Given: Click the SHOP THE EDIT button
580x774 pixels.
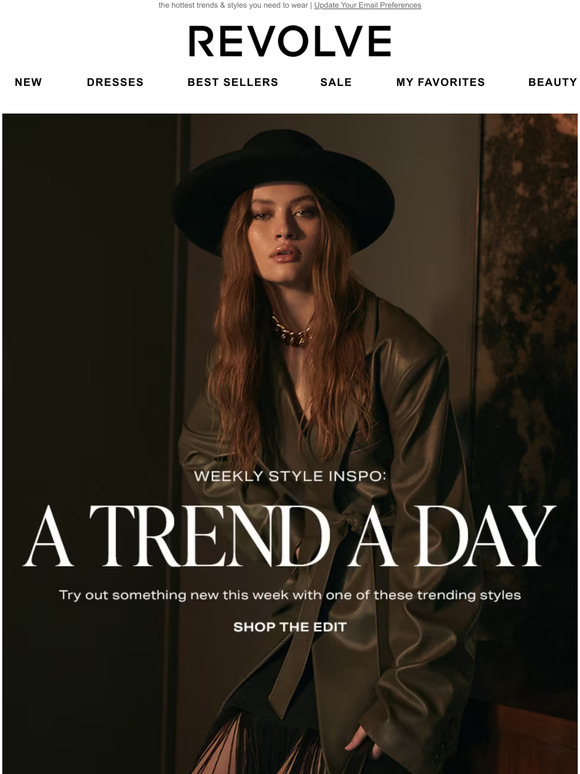Looking at the screenshot, I should coord(290,627).
